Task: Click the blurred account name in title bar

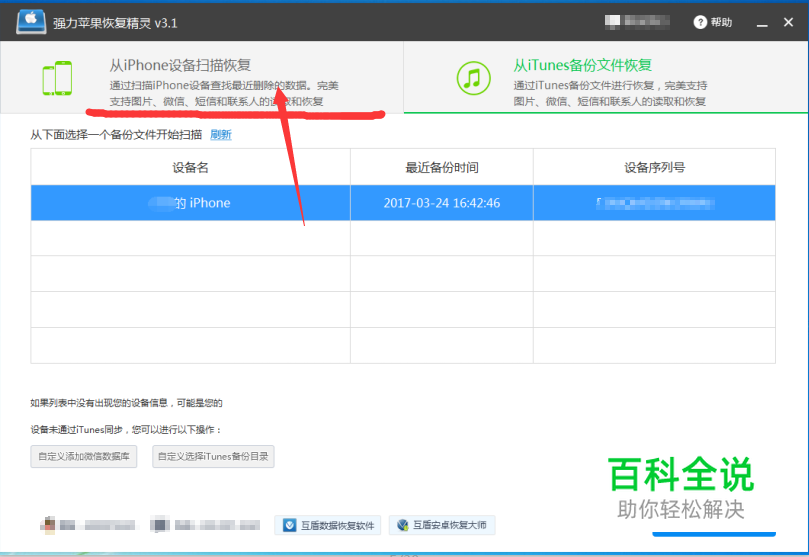Action: tap(637, 22)
